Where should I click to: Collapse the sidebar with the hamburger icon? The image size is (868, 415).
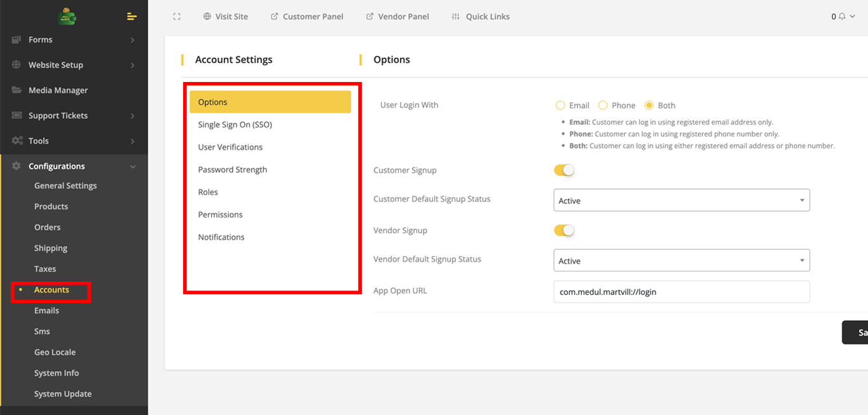pyautogui.click(x=132, y=16)
